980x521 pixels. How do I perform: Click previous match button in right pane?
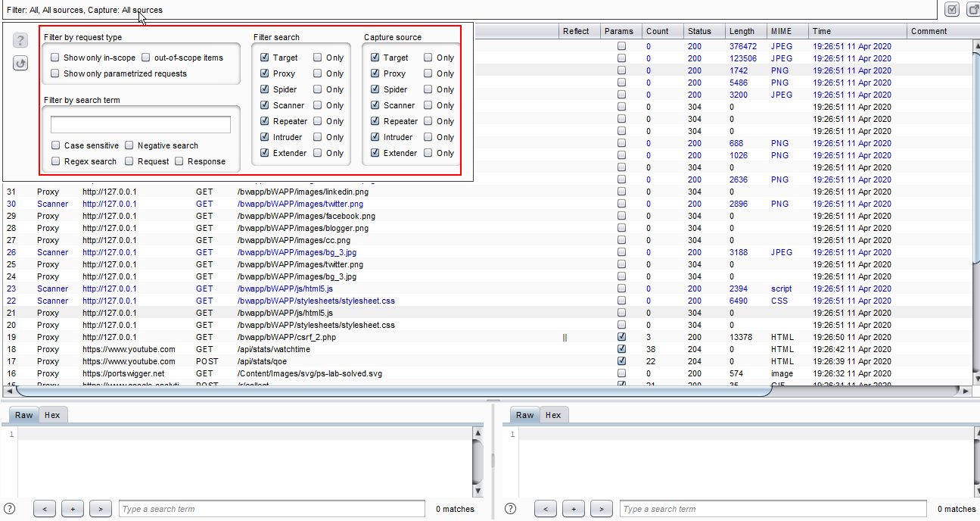coord(546,509)
